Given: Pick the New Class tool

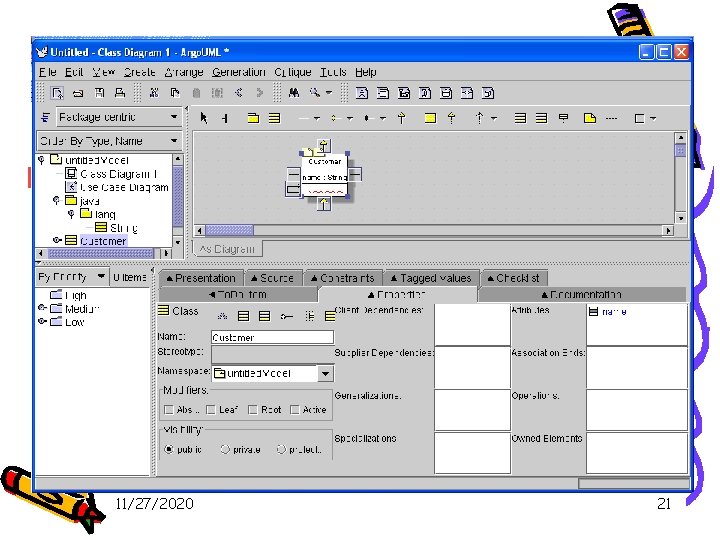Looking at the screenshot, I should [275, 118].
